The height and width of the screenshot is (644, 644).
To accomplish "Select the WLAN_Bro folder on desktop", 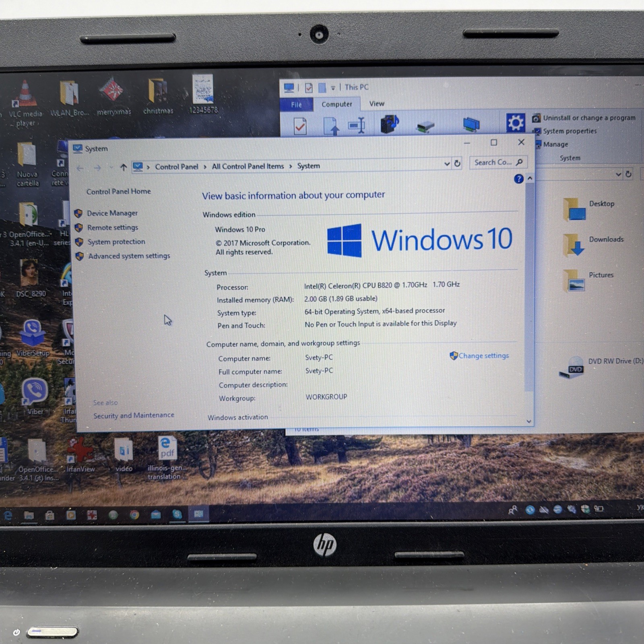I will 69,99.
